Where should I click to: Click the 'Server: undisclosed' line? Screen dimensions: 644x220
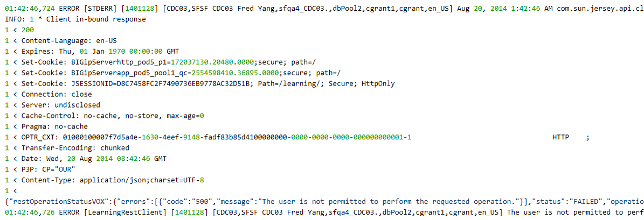point(52,104)
